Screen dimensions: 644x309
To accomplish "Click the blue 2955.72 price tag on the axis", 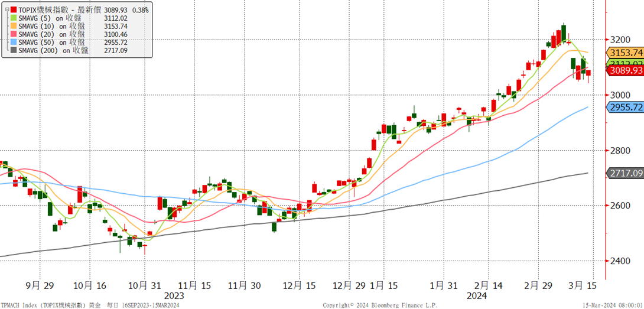I will click(625, 108).
